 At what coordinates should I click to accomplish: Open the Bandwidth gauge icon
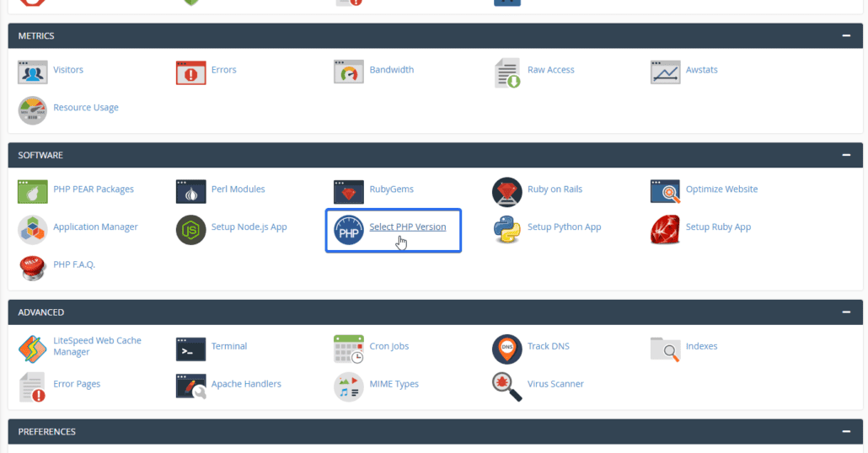coord(349,72)
